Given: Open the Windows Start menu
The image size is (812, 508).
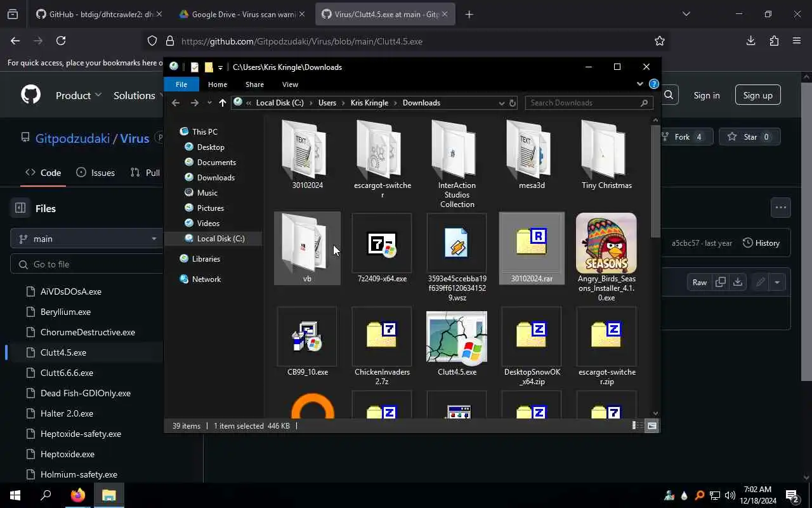Looking at the screenshot, I should click(15, 495).
